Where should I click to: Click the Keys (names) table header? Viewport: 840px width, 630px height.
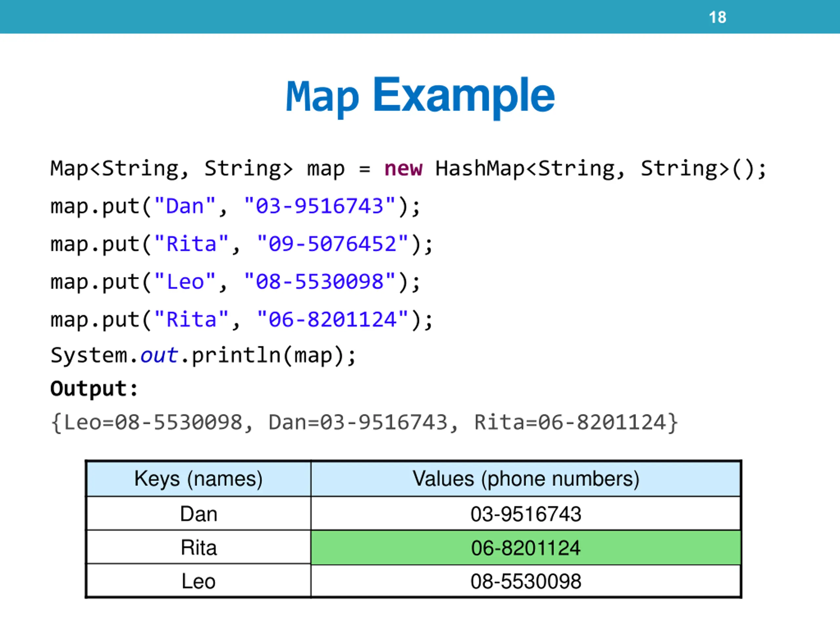pos(199,478)
